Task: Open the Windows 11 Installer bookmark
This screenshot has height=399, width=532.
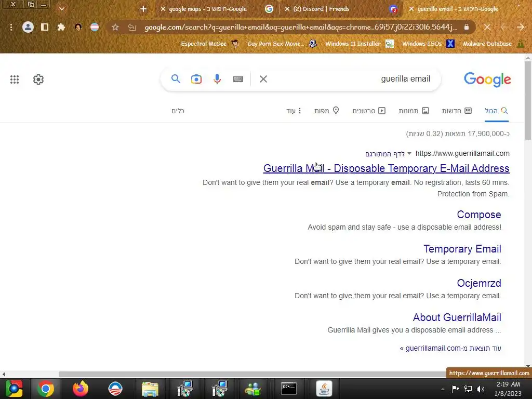Action: [360, 44]
